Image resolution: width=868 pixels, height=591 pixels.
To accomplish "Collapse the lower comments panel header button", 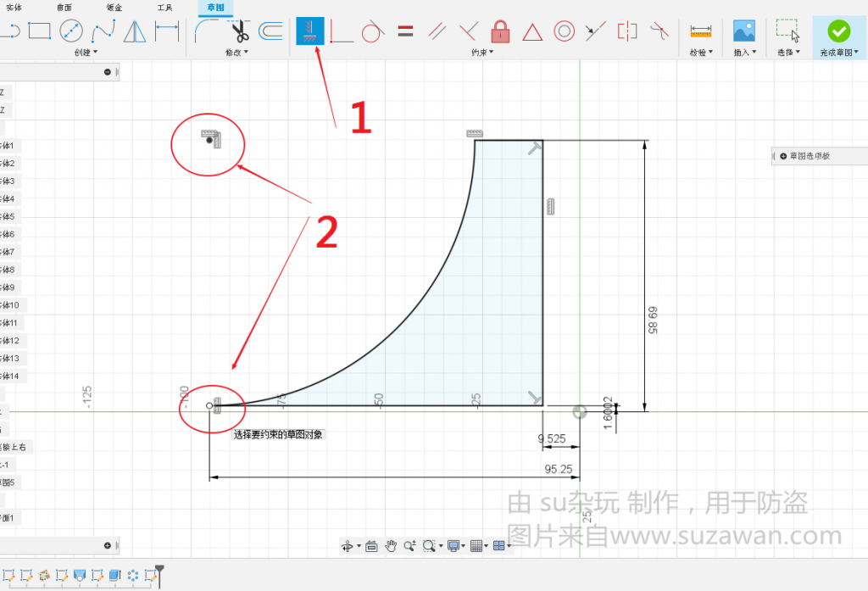I will pos(108,545).
